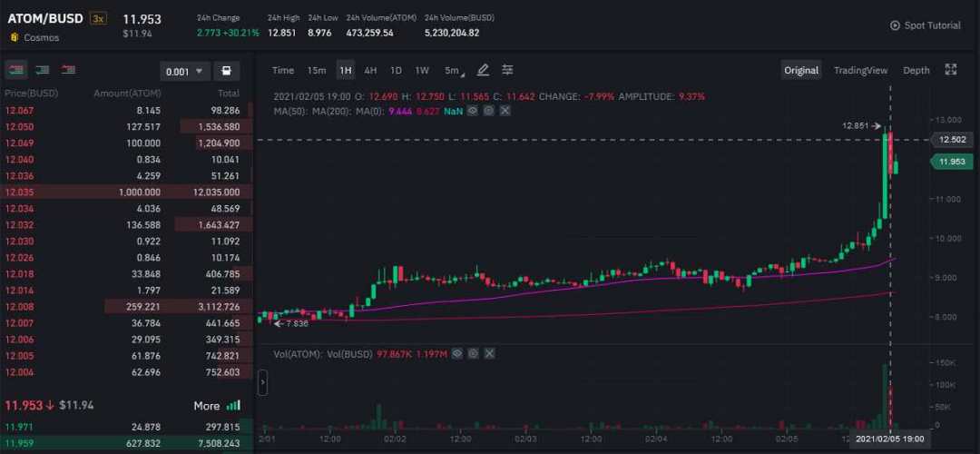Show only buy orders in order book

[42, 70]
